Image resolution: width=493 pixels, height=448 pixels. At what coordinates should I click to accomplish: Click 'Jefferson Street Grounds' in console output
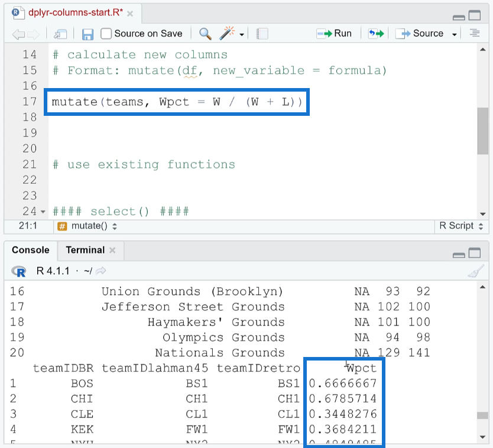pos(193,307)
